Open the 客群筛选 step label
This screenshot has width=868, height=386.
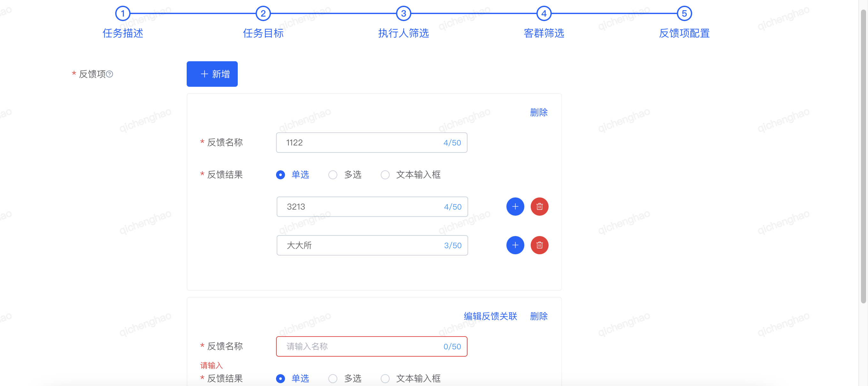pyautogui.click(x=544, y=33)
